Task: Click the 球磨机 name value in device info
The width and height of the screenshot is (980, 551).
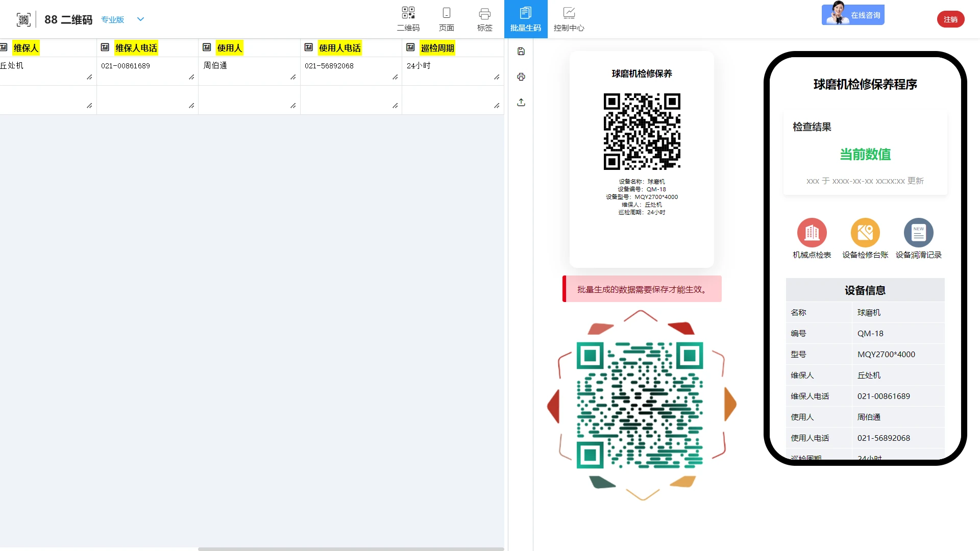Action: [869, 312]
